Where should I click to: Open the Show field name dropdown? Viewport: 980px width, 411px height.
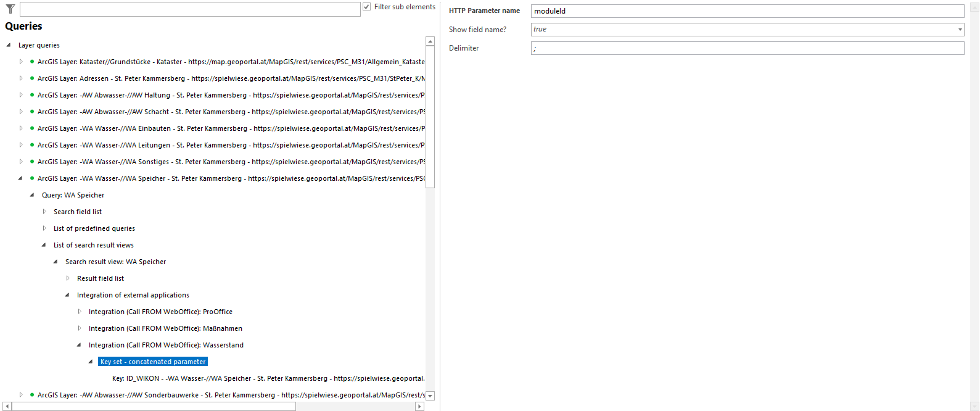click(x=960, y=30)
